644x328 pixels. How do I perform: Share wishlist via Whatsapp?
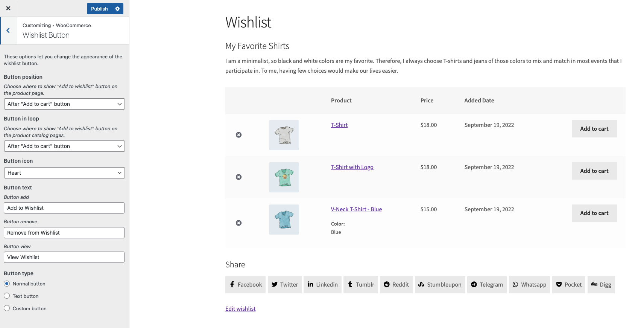click(x=529, y=285)
